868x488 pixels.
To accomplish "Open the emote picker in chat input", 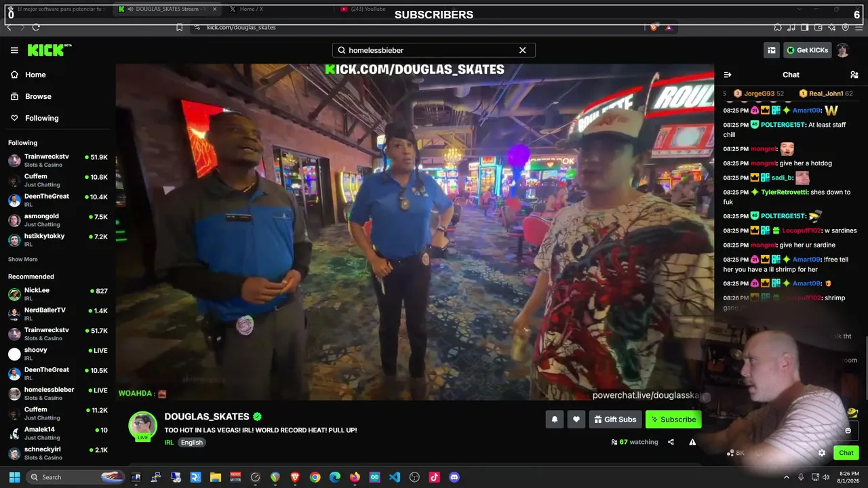I will coord(848,430).
